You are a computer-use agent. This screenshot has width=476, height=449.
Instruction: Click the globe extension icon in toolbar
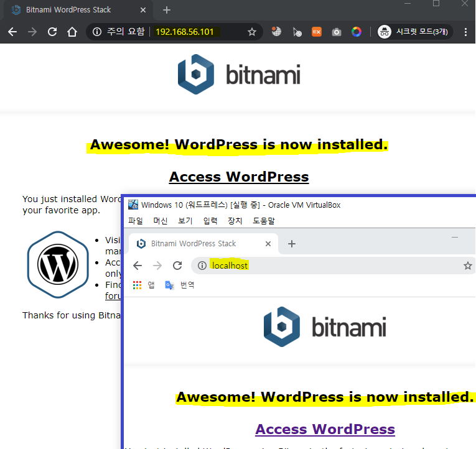276,32
